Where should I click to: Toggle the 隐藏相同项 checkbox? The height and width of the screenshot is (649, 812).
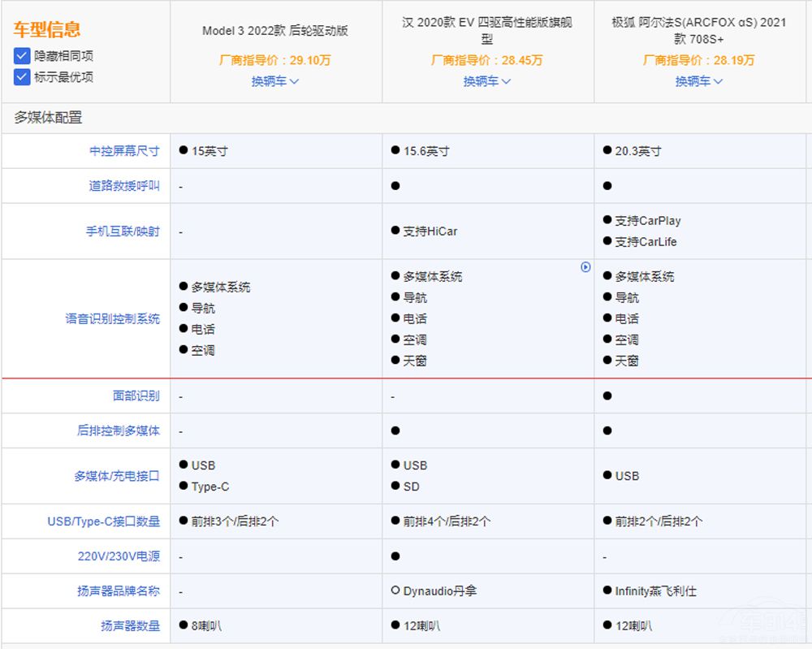(22, 56)
